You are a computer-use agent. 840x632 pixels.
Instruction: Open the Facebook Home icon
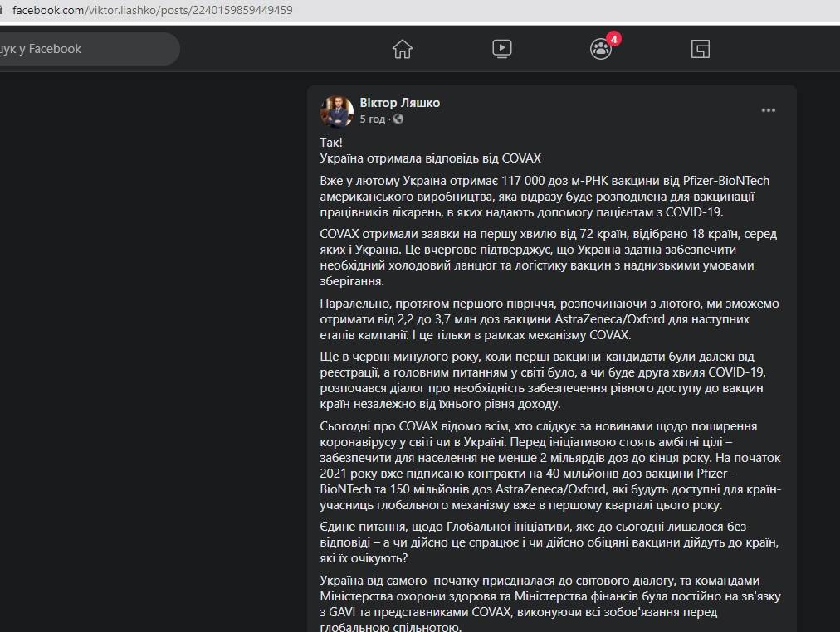pyautogui.click(x=403, y=49)
